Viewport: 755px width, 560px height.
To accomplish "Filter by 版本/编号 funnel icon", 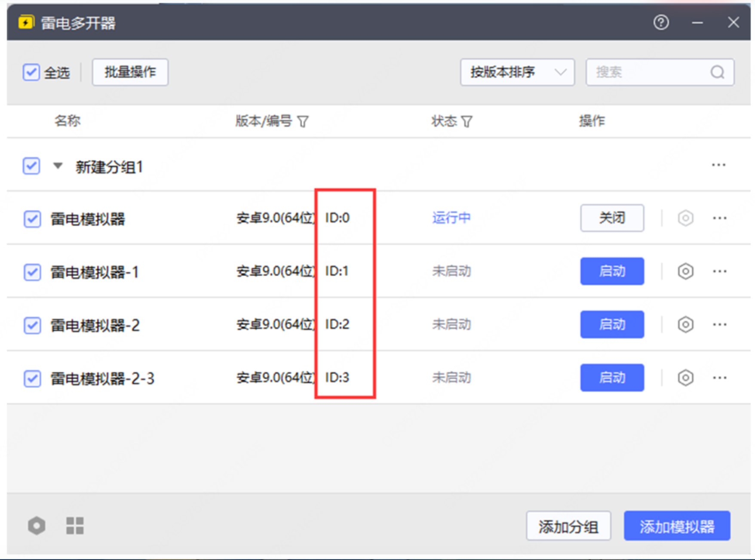I will point(303,122).
